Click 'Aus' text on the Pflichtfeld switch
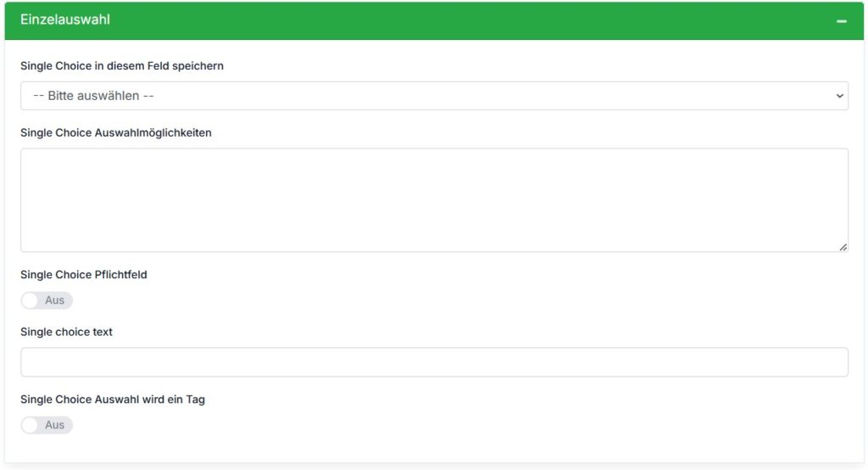 [x=54, y=300]
